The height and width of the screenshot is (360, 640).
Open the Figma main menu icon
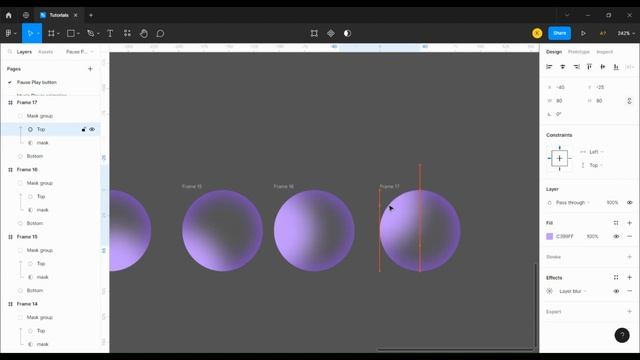click(9, 33)
